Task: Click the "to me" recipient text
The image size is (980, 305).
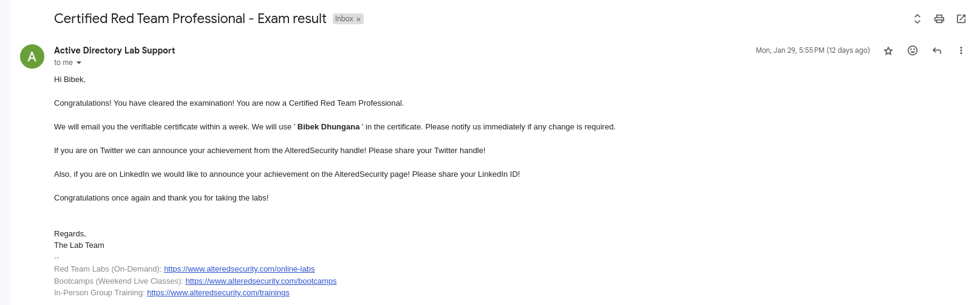Action: tap(63, 63)
